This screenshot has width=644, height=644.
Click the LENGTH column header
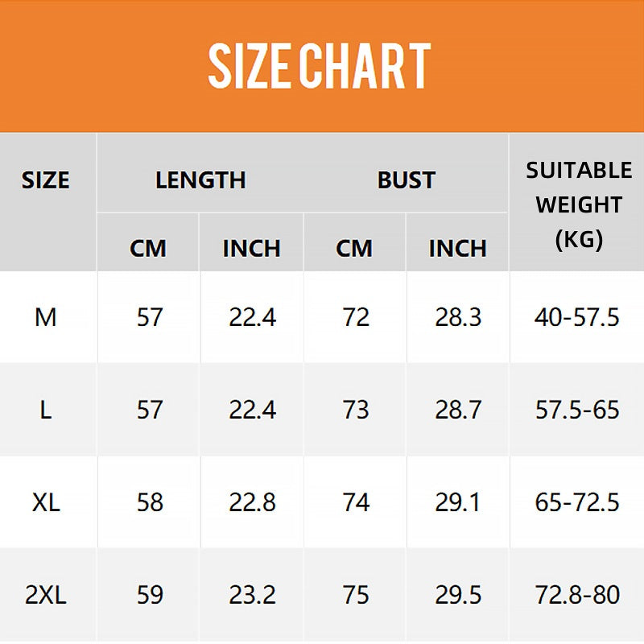click(200, 180)
